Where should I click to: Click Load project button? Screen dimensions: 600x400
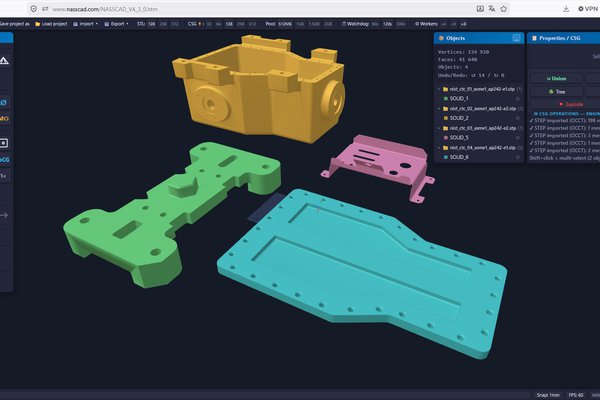click(x=51, y=24)
